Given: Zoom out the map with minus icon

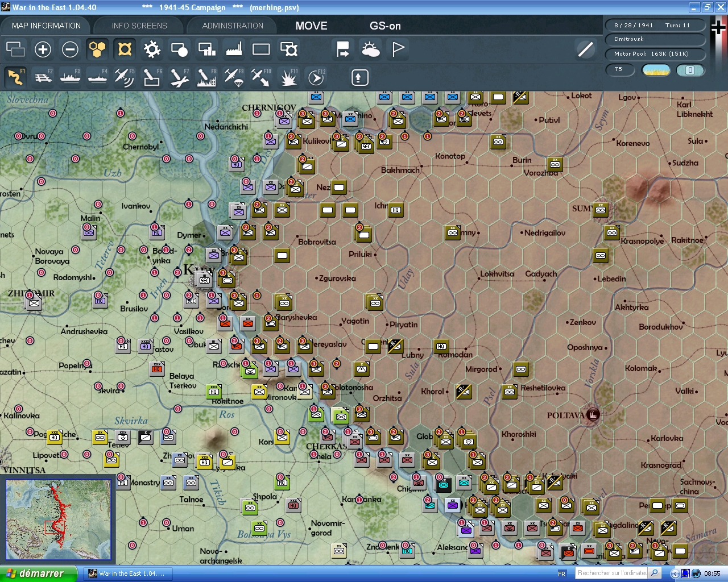Looking at the screenshot, I should click(x=70, y=49).
